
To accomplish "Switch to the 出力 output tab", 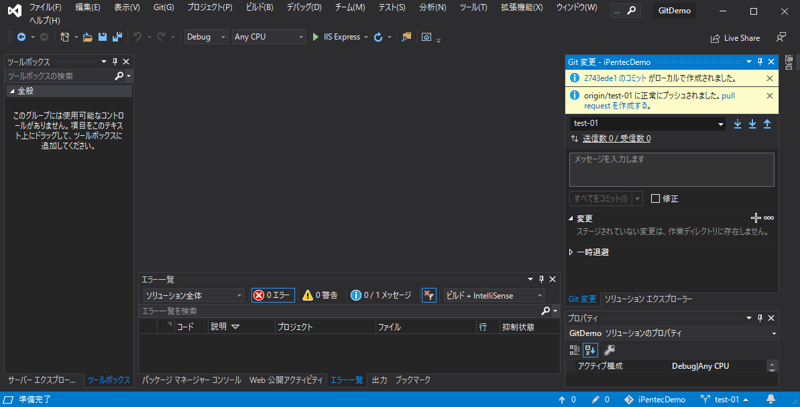I will tap(379, 380).
